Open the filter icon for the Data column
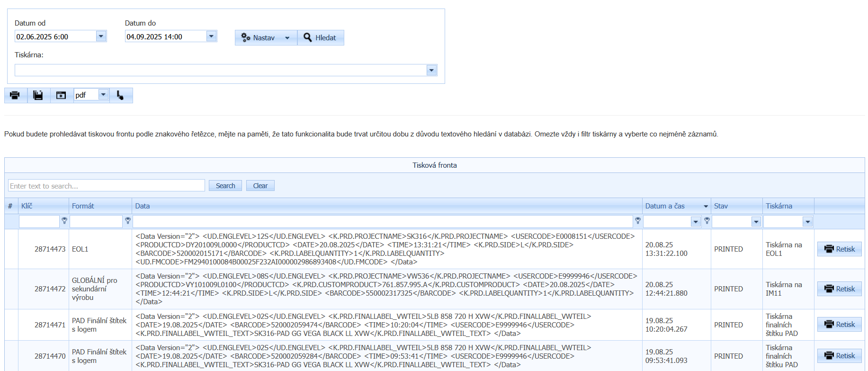Screen dimensions: 868x371 click(637, 221)
